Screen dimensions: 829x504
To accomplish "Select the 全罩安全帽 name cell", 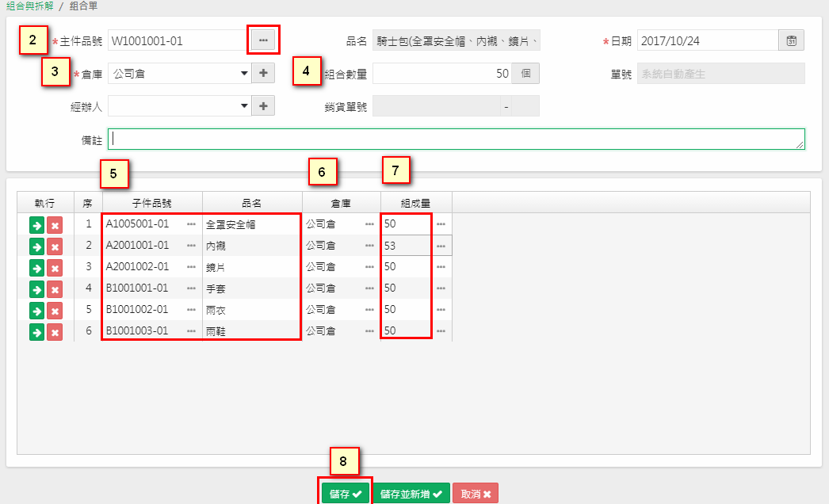I will pos(252,224).
